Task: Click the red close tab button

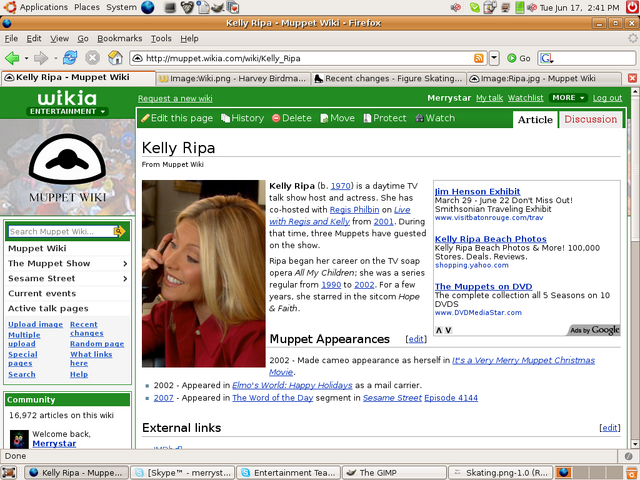Action: [632, 78]
